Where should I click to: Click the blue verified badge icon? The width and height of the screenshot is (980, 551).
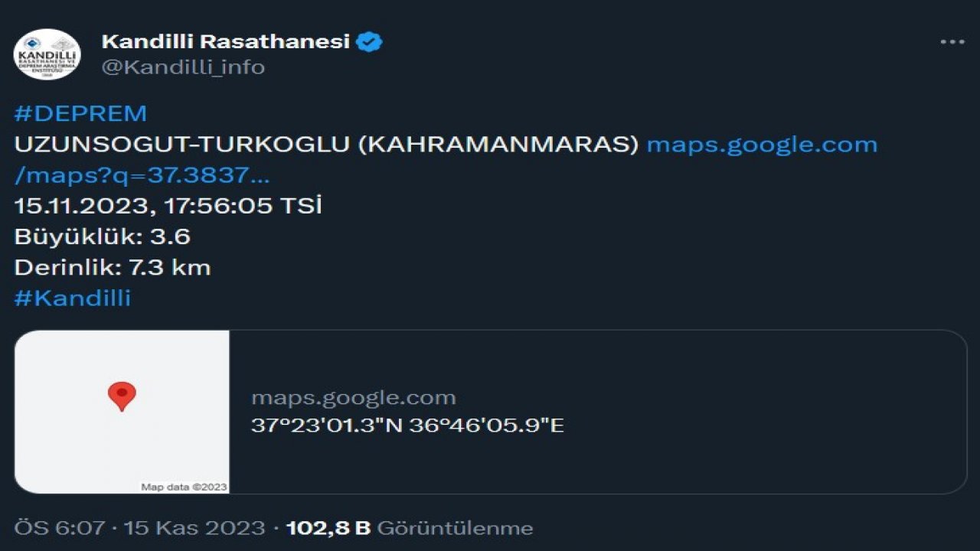coord(369,42)
